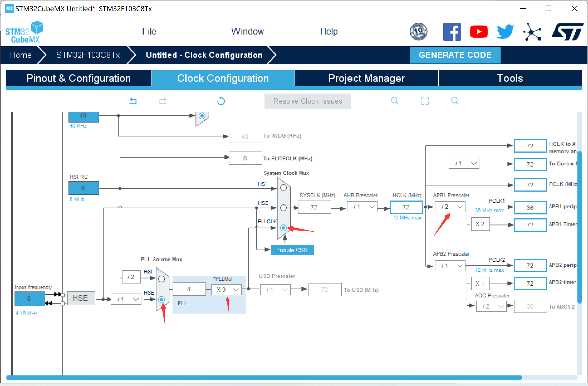The width and height of the screenshot is (588, 386).
Task: Click the HSI /2 divider box
Action: point(131,277)
